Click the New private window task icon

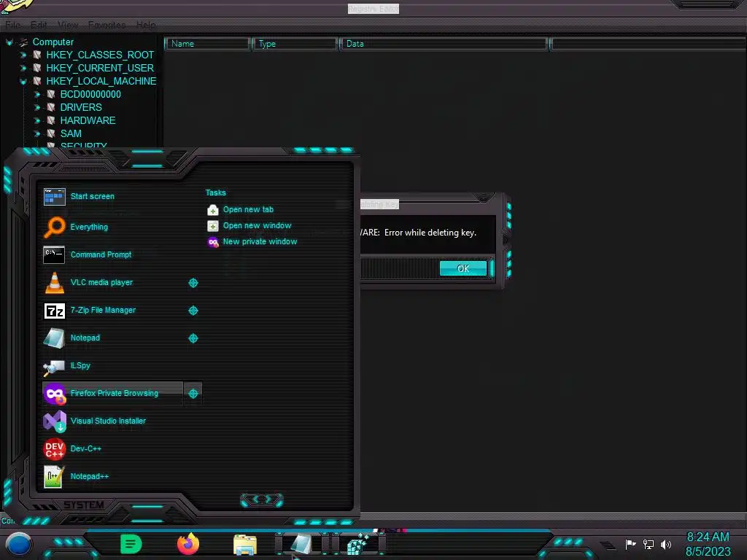pyautogui.click(x=213, y=242)
